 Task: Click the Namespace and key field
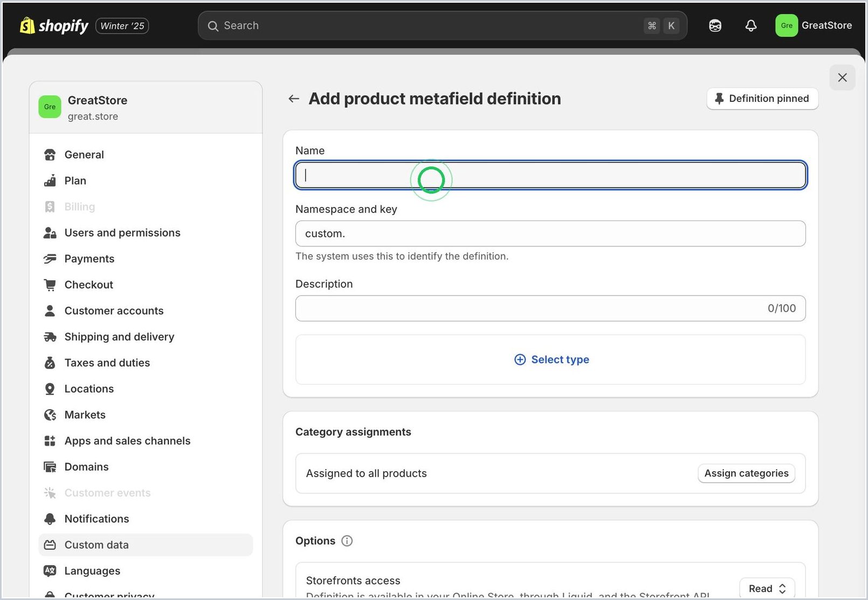[x=550, y=233]
